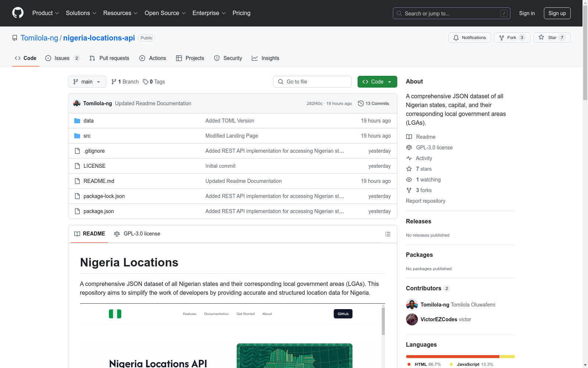View the 13 Commits history link
The height and width of the screenshot is (368, 588).
coord(373,103)
